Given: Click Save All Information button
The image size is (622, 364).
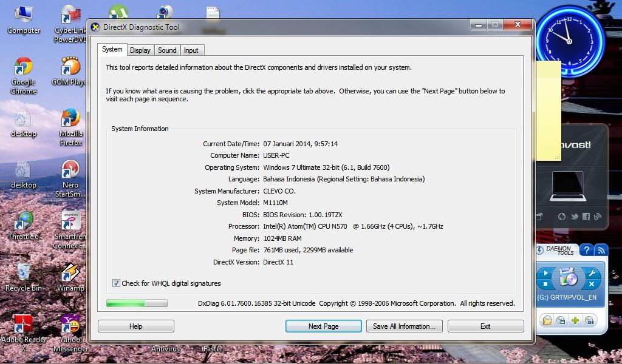Looking at the screenshot, I should pos(404,326).
